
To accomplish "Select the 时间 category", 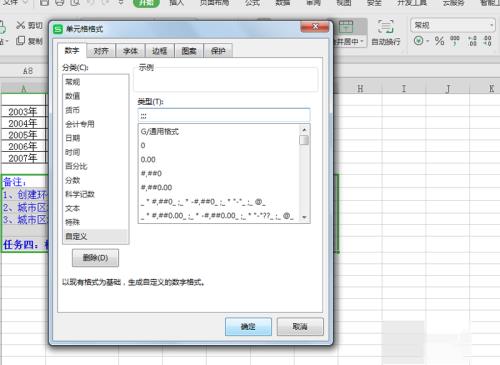I will pos(95,152).
